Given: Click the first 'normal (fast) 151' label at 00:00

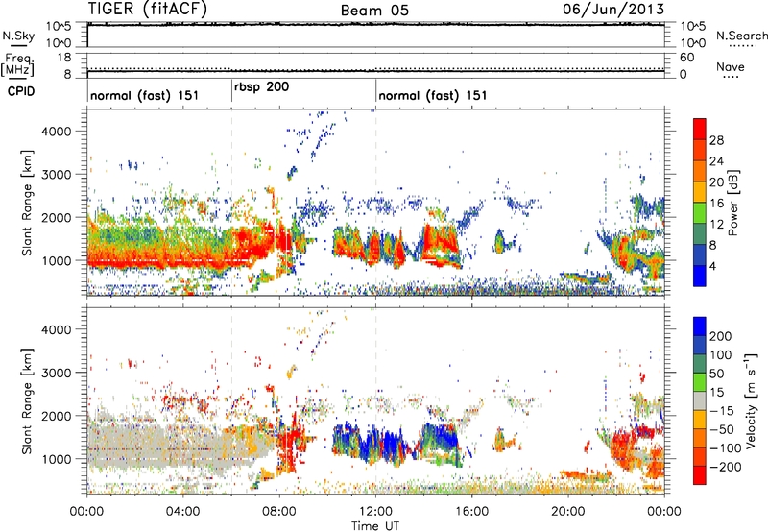Looking at the screenshot, I should click(x=145, y=95).
